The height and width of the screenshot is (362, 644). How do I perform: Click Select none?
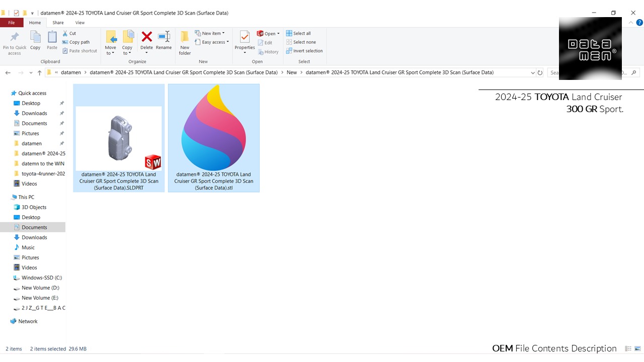(x=301, y=42)
